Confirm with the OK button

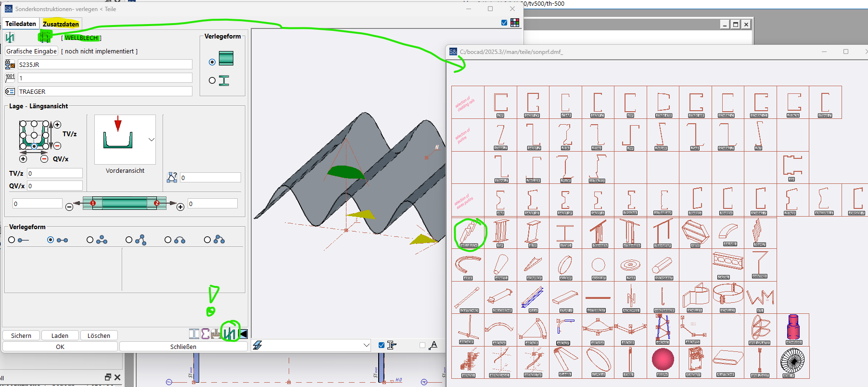60,347
